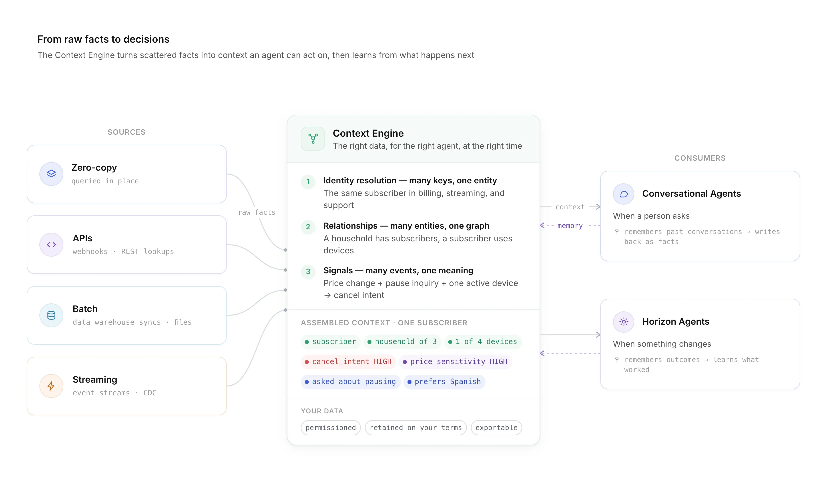827x504 pixels.
Task: Click 'remembers outcomes → learns what worked' note
Action: (691, 364)
